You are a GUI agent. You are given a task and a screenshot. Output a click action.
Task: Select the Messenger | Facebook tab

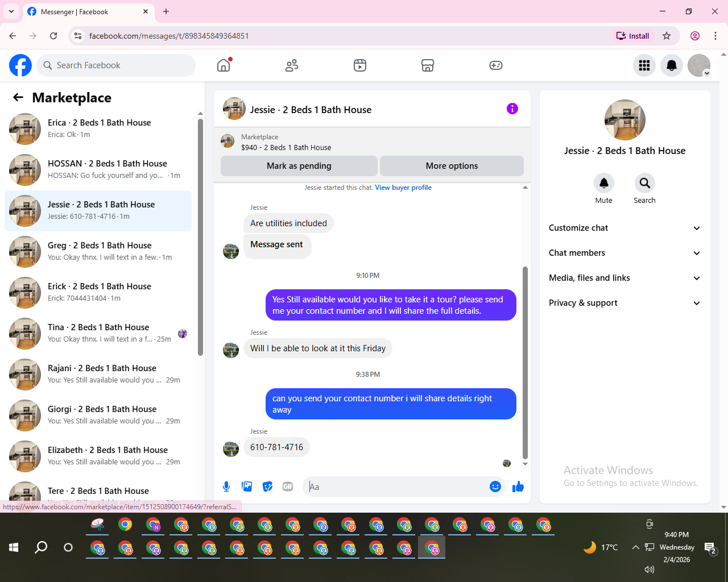tap(88, 11)
